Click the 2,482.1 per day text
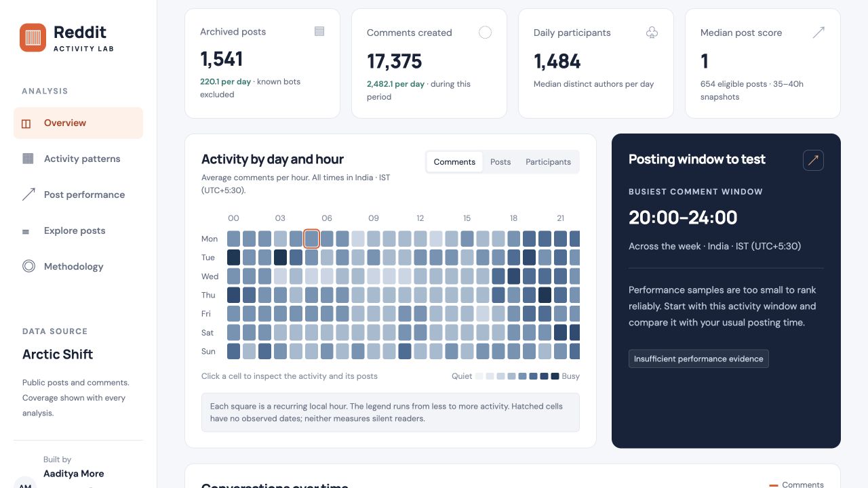The image size is (868, 488). (395, 84)
